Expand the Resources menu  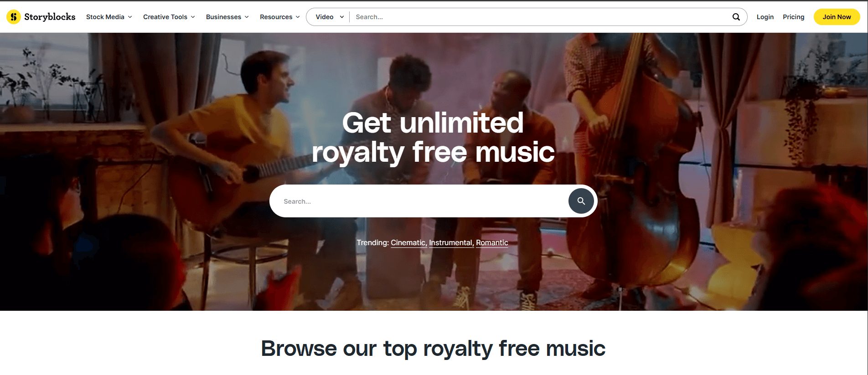tap(280, 17)
